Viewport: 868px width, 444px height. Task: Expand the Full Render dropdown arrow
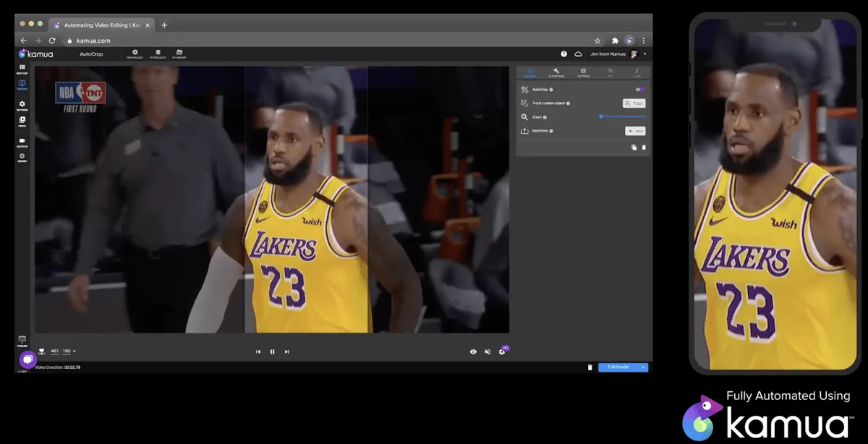coord(644,367)
